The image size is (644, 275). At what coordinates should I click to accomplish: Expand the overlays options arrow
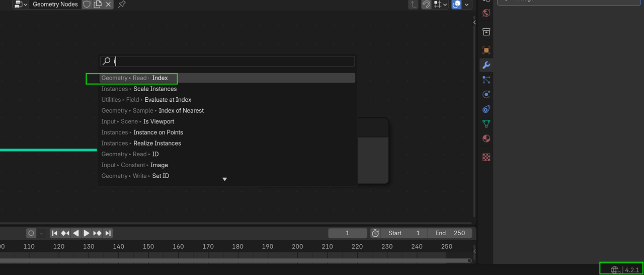point(467,5)
